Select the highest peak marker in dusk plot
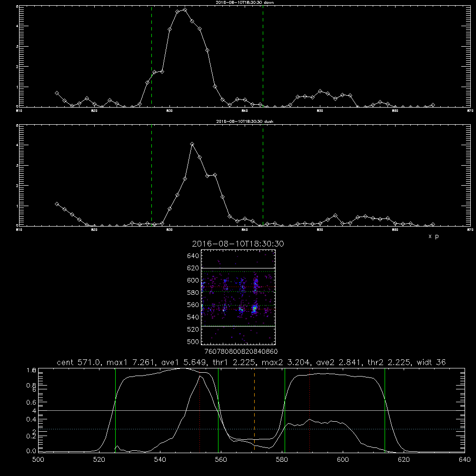This screenshot has height=476, width=476. [x=192, y=144]
